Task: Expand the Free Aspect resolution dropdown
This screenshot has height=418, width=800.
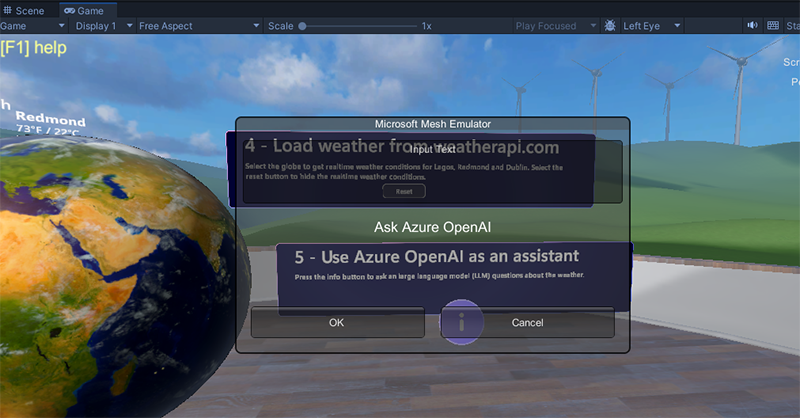Action: 199,26
